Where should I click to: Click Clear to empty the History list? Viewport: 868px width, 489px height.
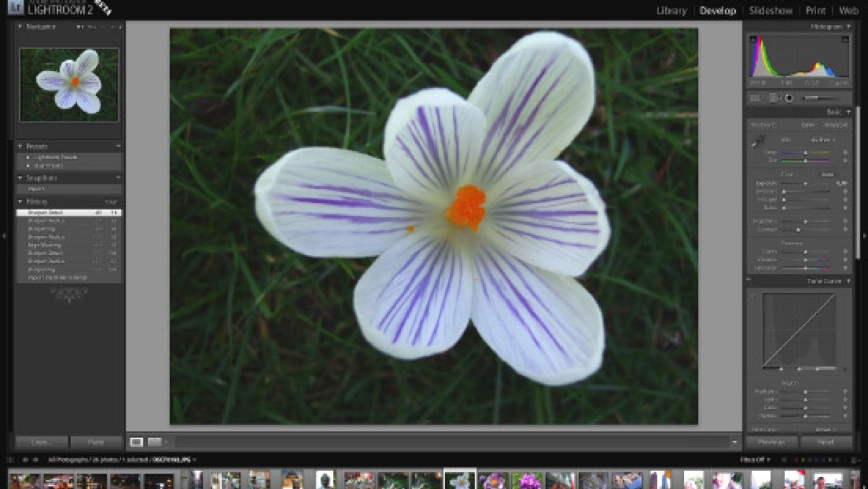(111, 201)
